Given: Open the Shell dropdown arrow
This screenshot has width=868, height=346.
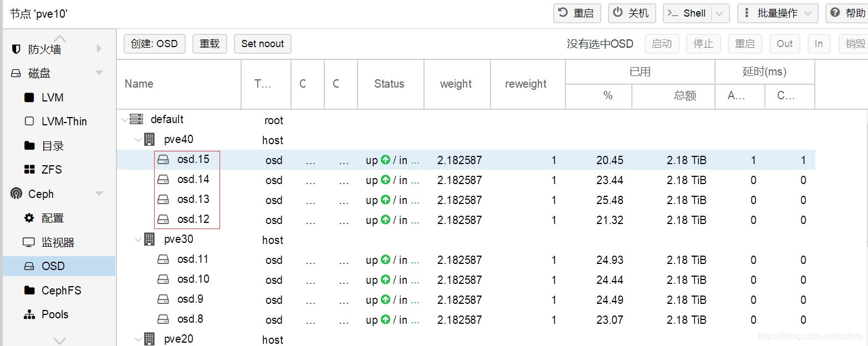Looking at the screenshot, I should click(x=719, y=13).
